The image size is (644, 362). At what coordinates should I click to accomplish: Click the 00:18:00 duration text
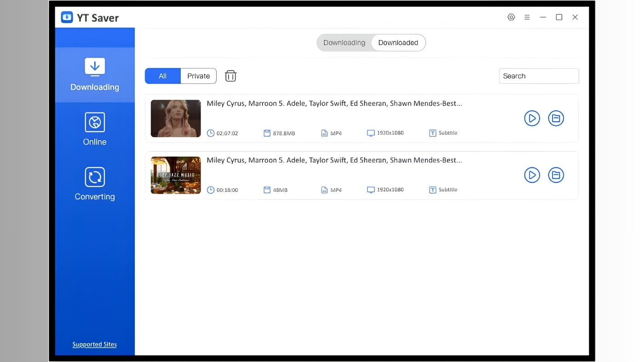point(227,190)
